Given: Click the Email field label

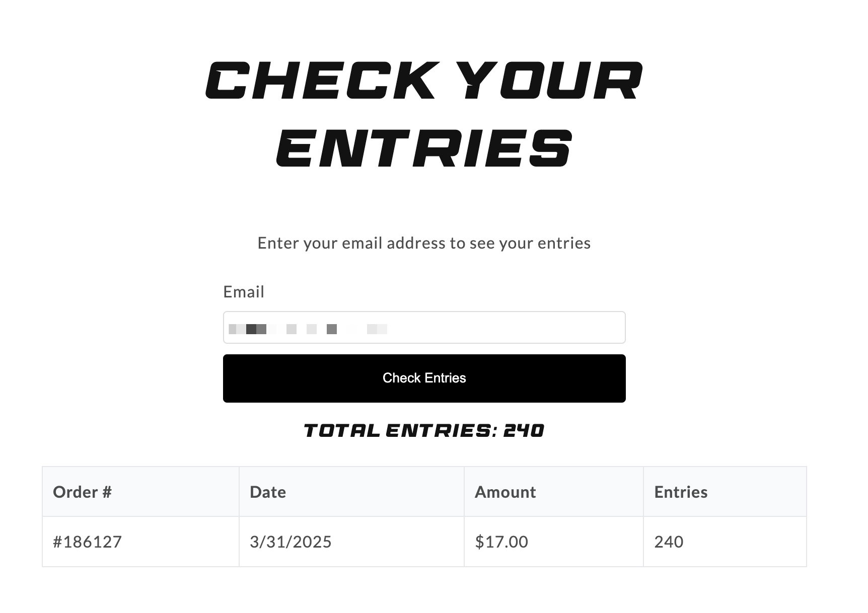Looking at the screenshot, I should click(244, 292).
